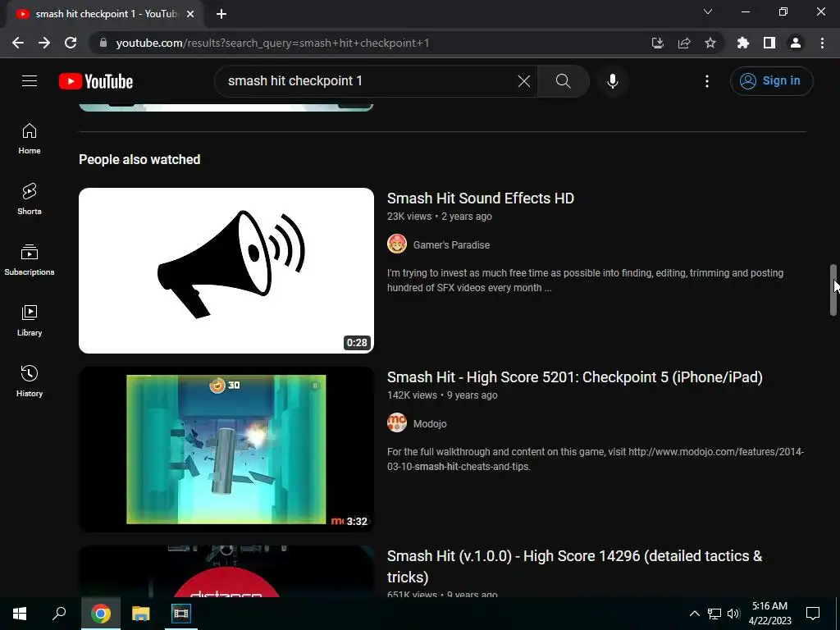Open Chrome extensions puzzle icon
Screen dimensions: 840x630
(743, 43)
